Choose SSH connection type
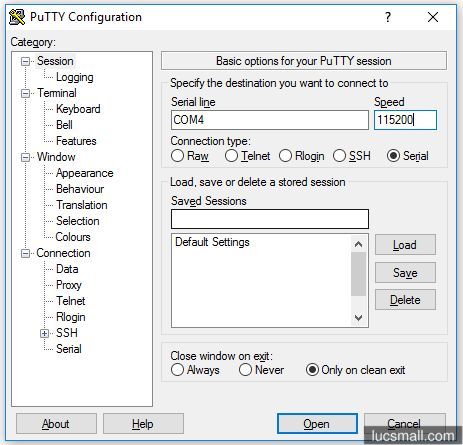 click(352, 156)
